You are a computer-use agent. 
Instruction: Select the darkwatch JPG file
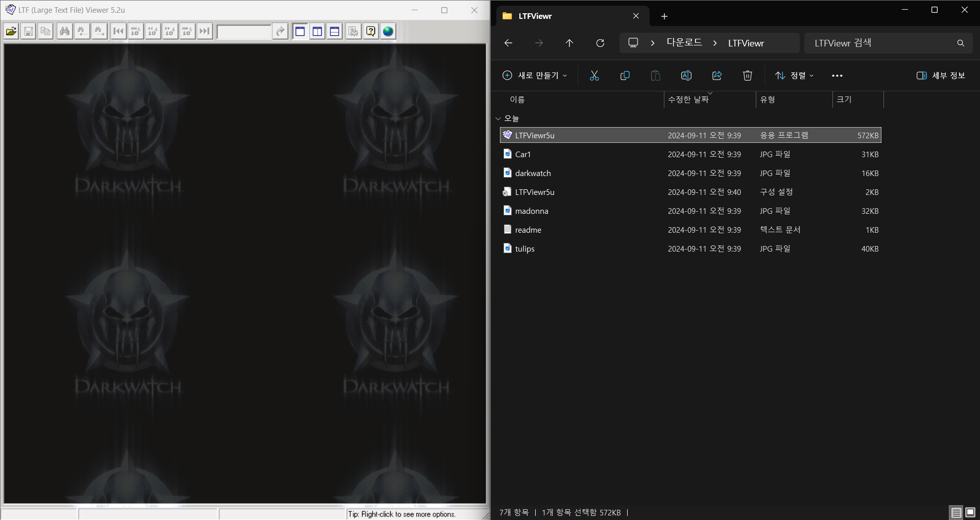[690, 173]
